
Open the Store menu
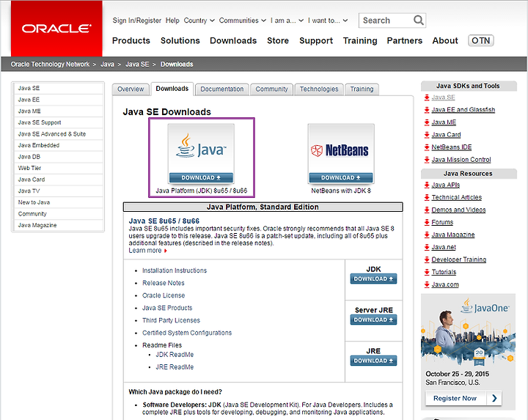click(x=278, y=41)
